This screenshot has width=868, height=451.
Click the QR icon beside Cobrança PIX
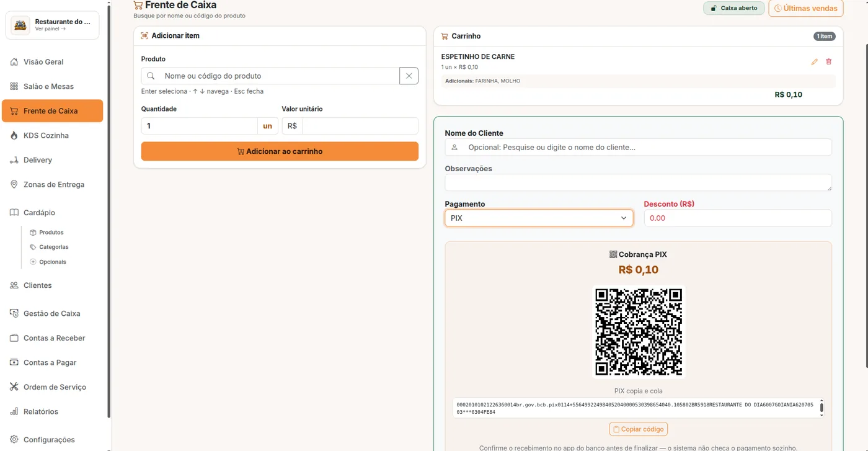click(613, 254)
